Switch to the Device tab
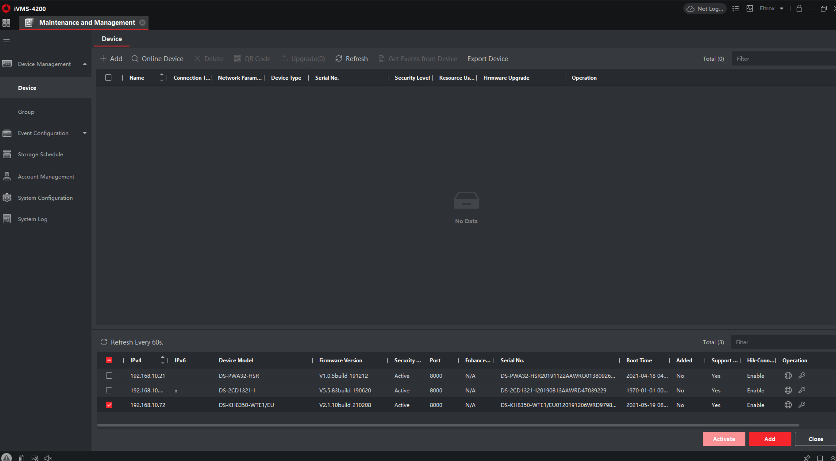The width and height of the screenshot is (836, 461). 112,39
